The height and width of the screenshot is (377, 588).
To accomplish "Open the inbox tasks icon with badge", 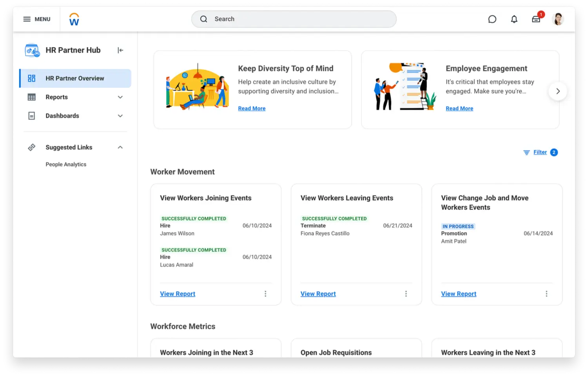I will tap(536, 19).
